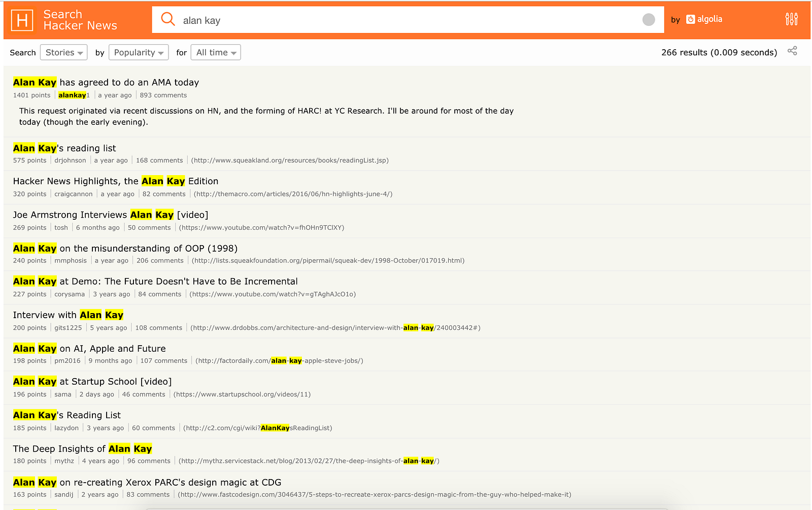The image size is (812, 510).
Task: Open the '82 comments' discussion
Action: 164,194
